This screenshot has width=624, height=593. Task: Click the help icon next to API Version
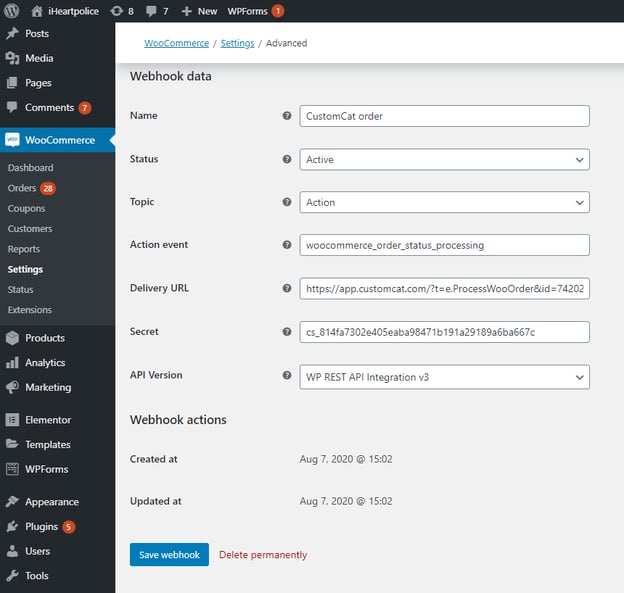pyautogui.click(x=287, y=375)
